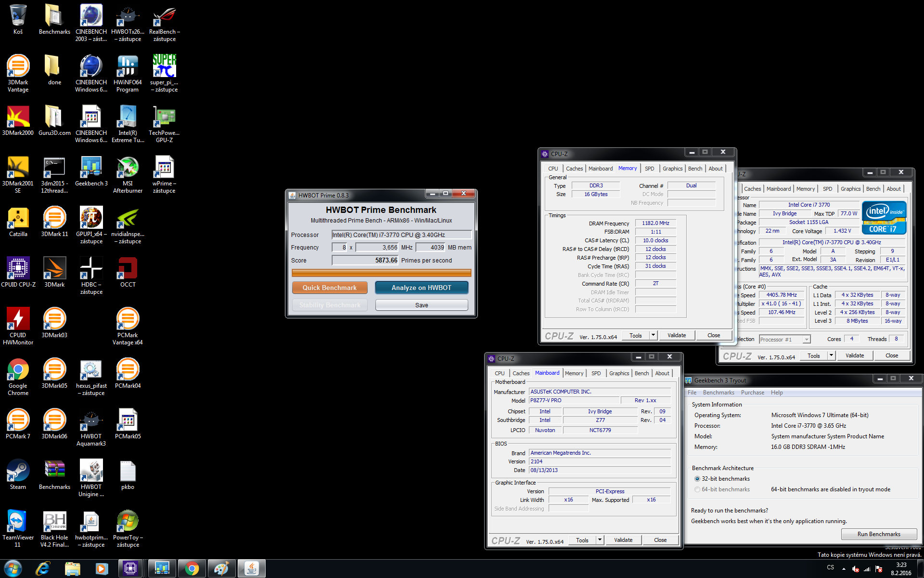Open TechPowerUp GPU-Z icon
The image size is (924, 578).
click(164, 124)
